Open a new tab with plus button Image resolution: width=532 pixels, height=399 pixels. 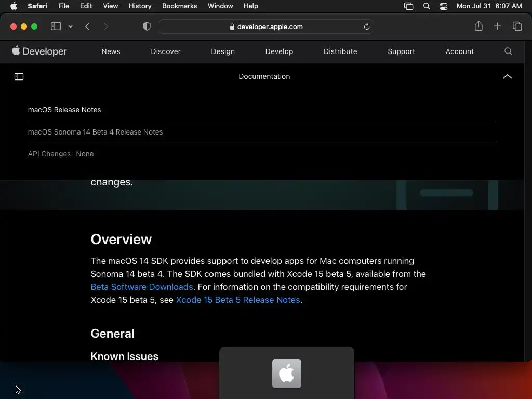[497, 26]
